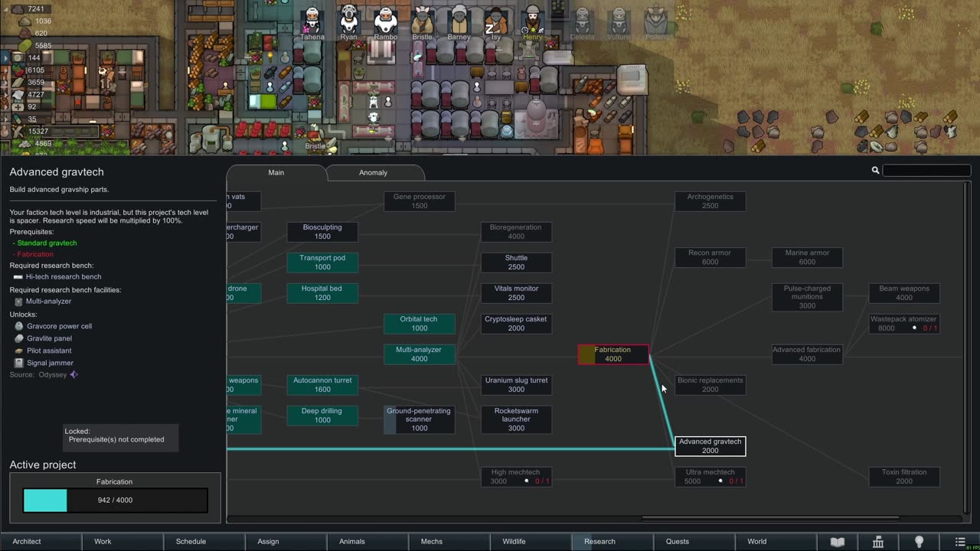
Task: Select colonist Tahena portrait
Action: coord(312,20)
